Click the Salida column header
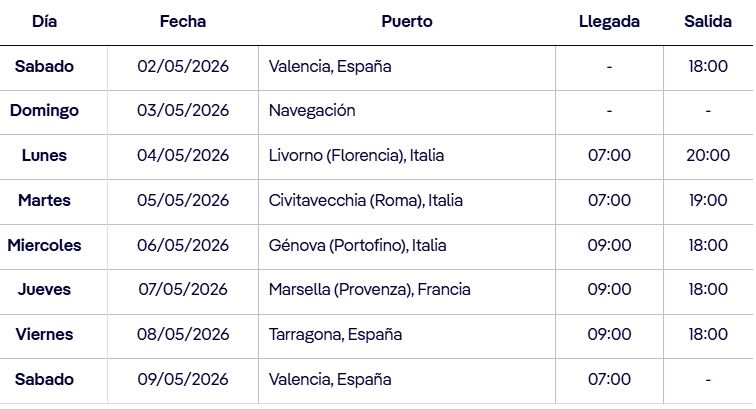Image resolution: width=756 pixels, height=409 pixels. [x=708, y=21]
